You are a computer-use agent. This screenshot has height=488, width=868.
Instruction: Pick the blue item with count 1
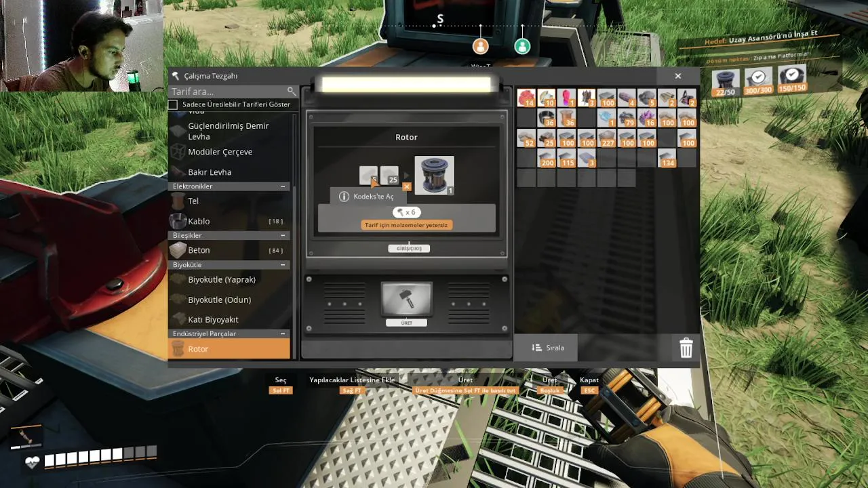click(x=607, y=119)
